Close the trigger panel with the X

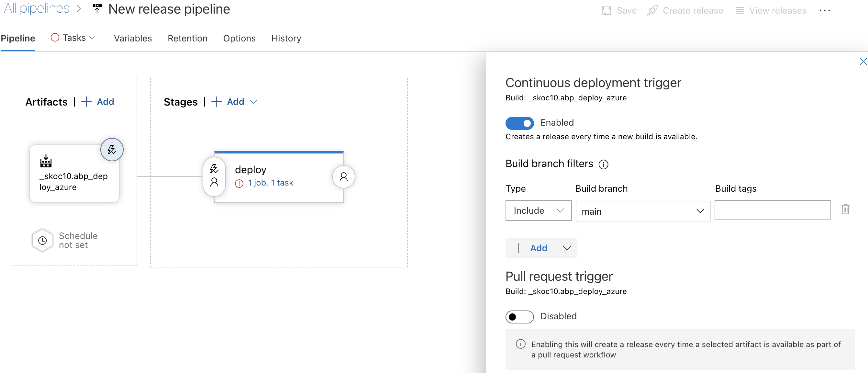pos(862,62)
